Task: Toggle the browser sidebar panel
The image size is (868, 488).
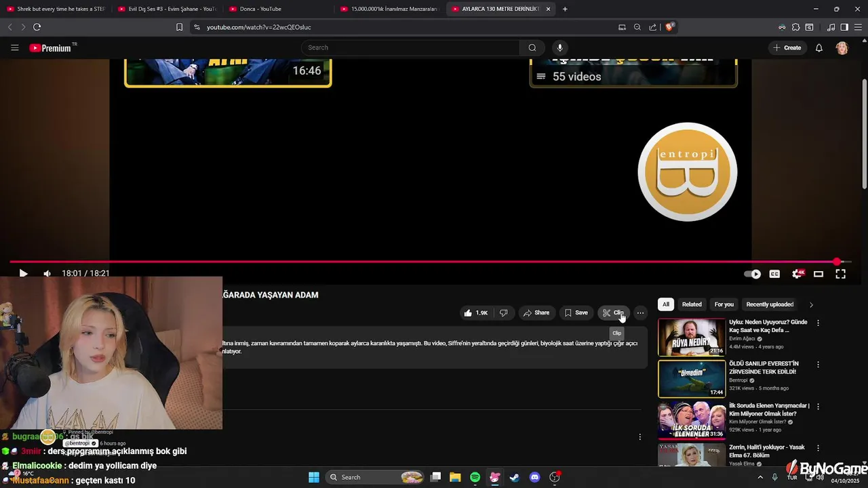Action: pyautogui.click(x=844, y=27)
